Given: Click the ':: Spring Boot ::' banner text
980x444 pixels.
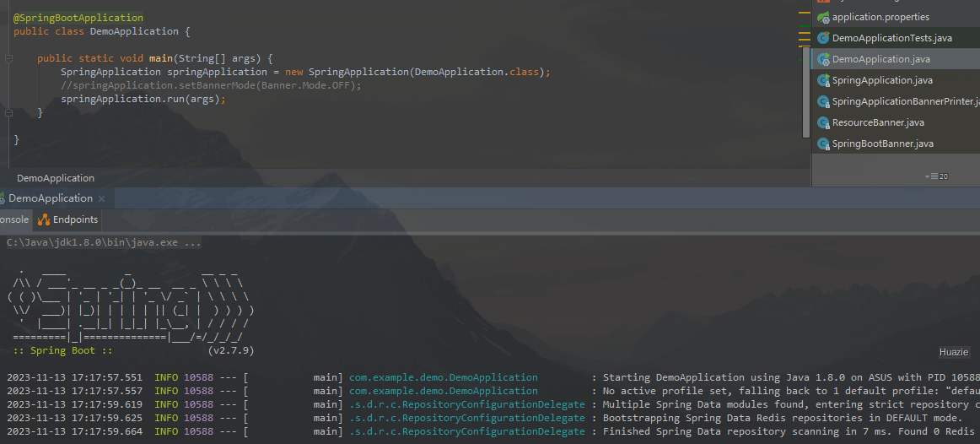Looking at the screenshot, I should [63, 351].
